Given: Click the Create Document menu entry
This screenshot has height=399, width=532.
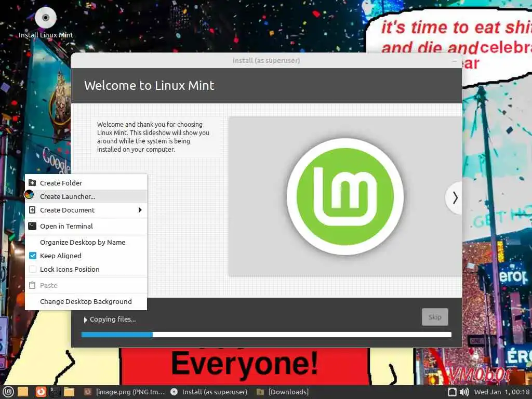Looking at the screenshot, I should click(86, 210).
